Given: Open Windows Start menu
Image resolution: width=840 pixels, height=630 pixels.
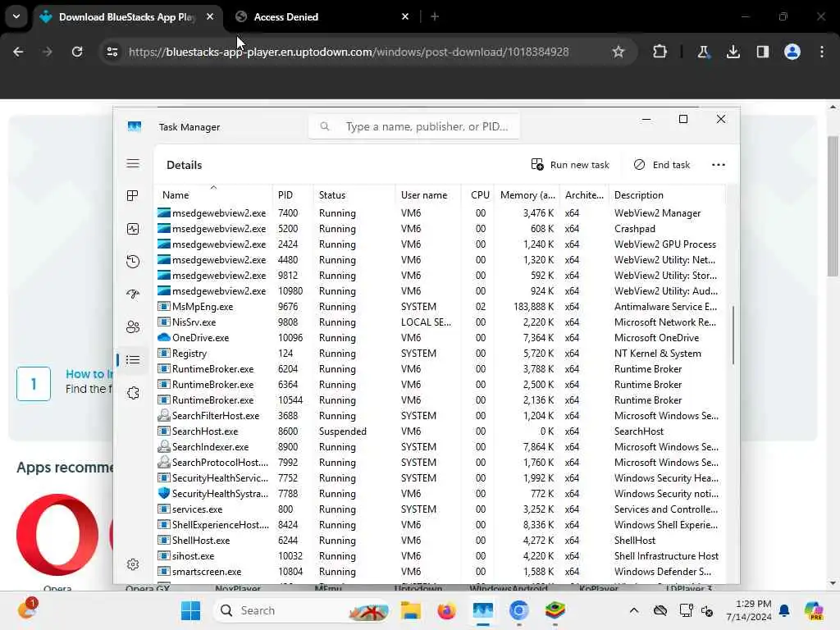Looking at the screenshot, I should pyautogui.click(x=190, y=610).
